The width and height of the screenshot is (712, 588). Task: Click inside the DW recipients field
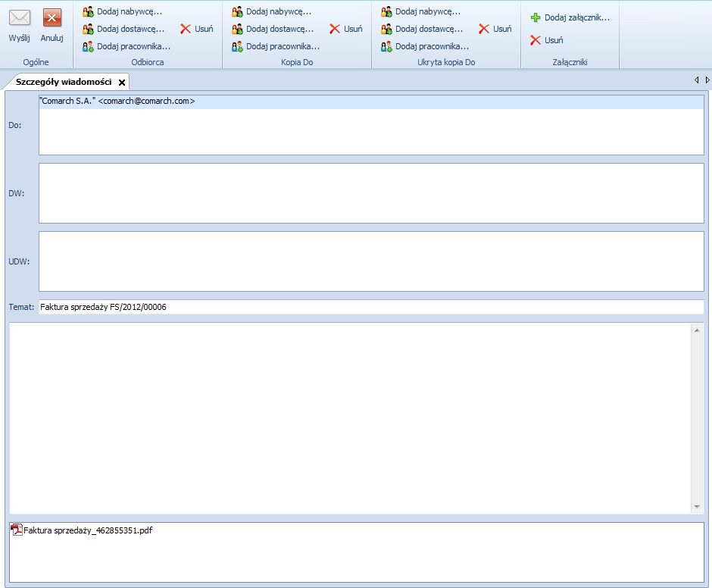click(x=371, y=193)
